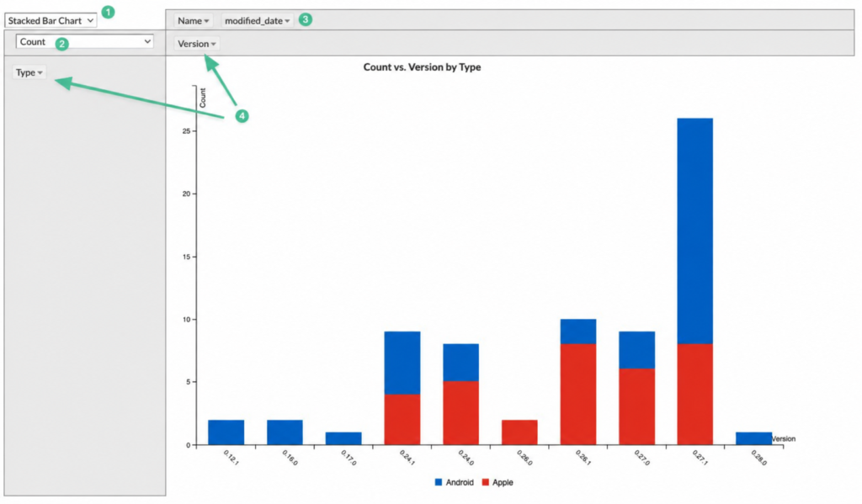Click the x-axis label 0.27.0
Image resolution: width=862 pixels, height=504 pixels.
tap(642, 457)
